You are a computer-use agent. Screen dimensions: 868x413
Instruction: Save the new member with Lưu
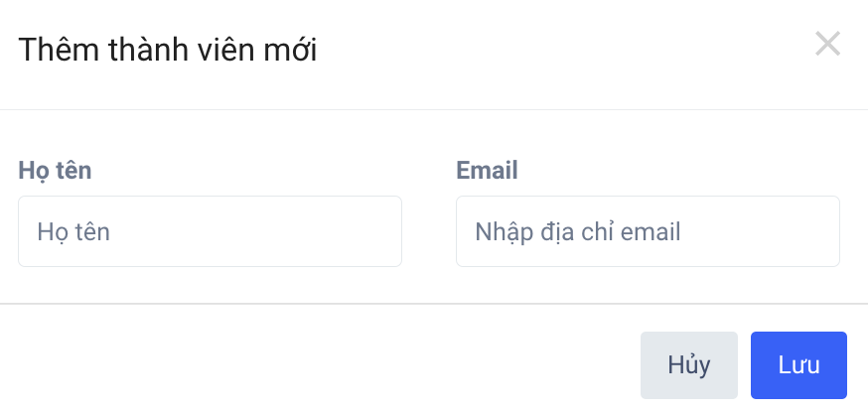point(798,364)
